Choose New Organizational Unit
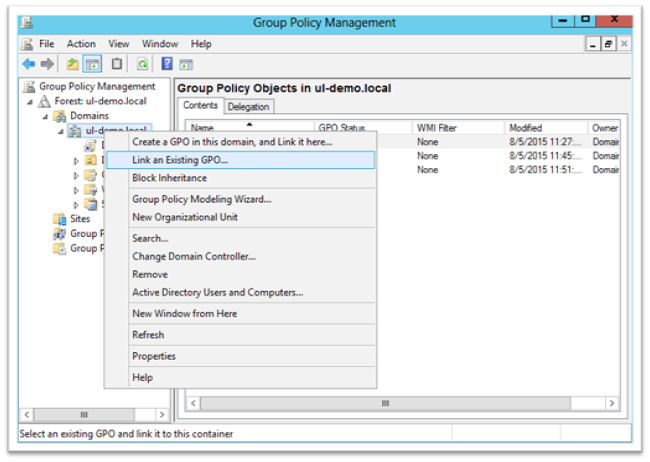Image resolution: width=650 pixels, height=462 pixels. pyautogui.click(x=184, y=217)
